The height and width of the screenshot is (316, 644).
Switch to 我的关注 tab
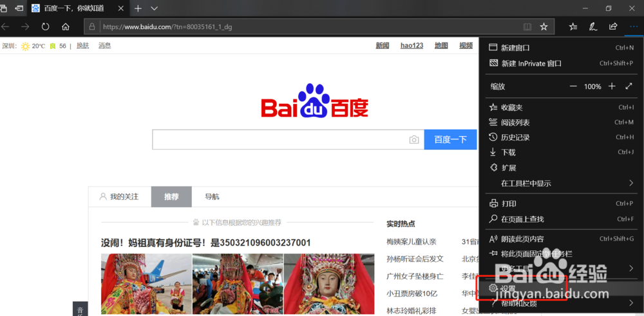(x=120, y=197)
